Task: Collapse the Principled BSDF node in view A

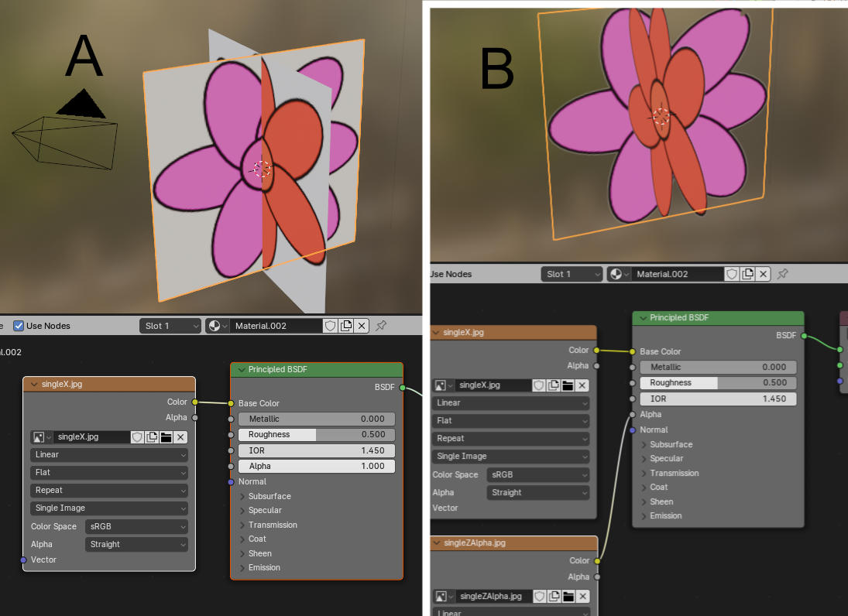Action: (x=241, y=370)
